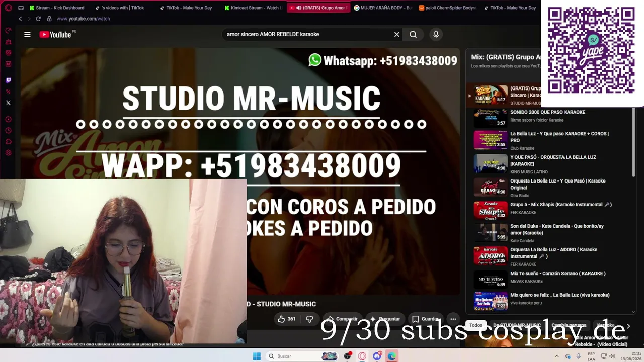The height and width of the screenshot is (362, 644).
Task: Open the video's more actions ellipsis
Action: point(453,319)
